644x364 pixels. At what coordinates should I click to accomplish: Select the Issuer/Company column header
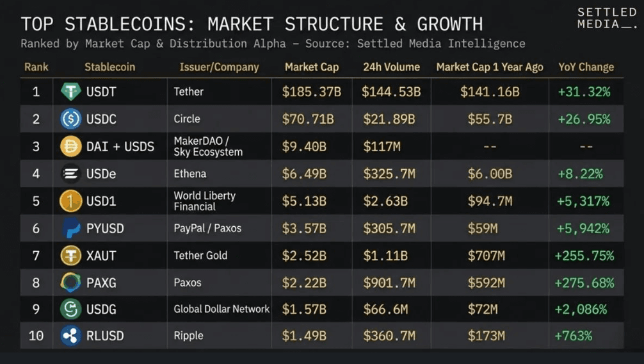coord(219,67)
